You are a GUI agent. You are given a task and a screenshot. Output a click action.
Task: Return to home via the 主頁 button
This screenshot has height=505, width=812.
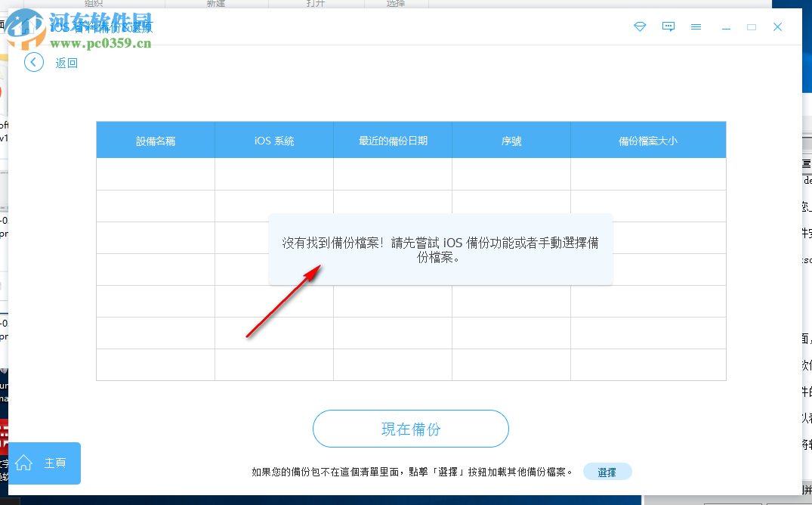(44, 463)
